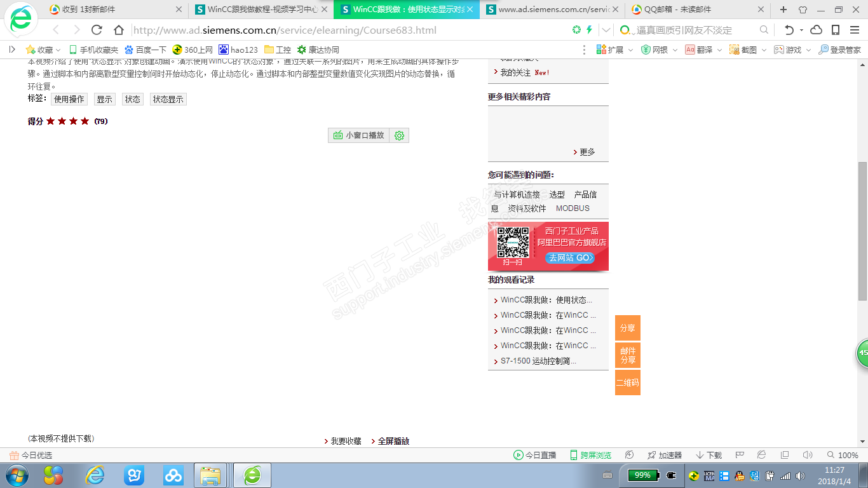This screenshot has height=488, width=868.
Task: Click the green lightning speed mode icon
Action: pyautogui.click(x=589, y=30)
